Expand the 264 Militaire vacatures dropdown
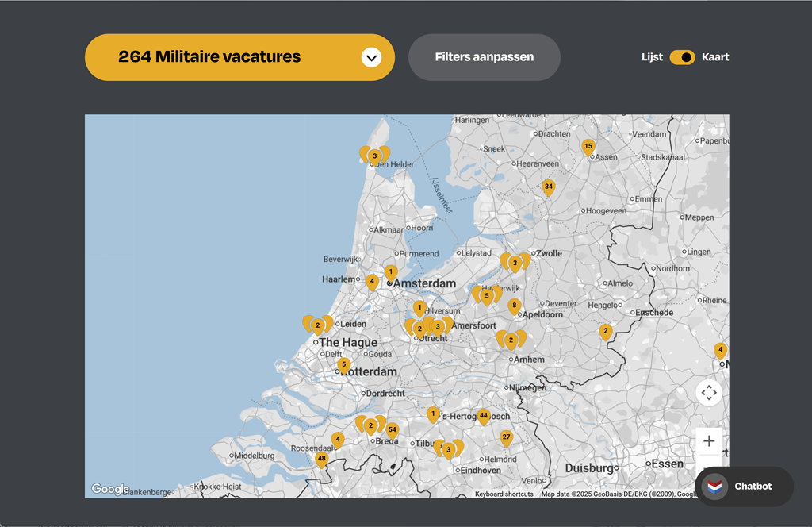This screenshot has width=812, height=527. [239, 57]
